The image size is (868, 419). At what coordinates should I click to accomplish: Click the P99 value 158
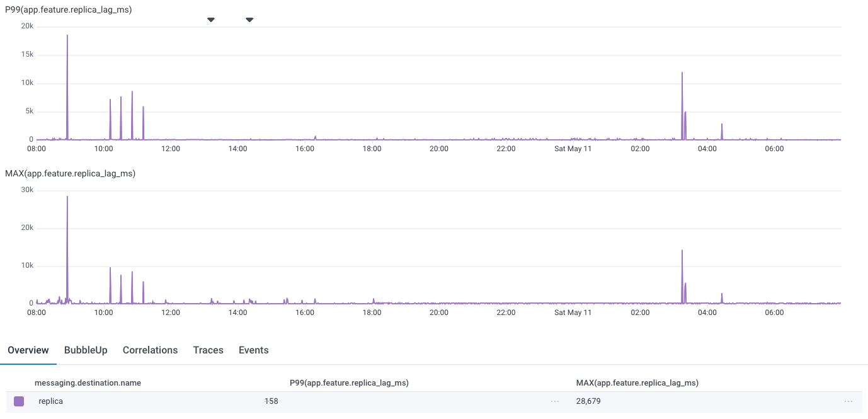click(x=271, y=401)
